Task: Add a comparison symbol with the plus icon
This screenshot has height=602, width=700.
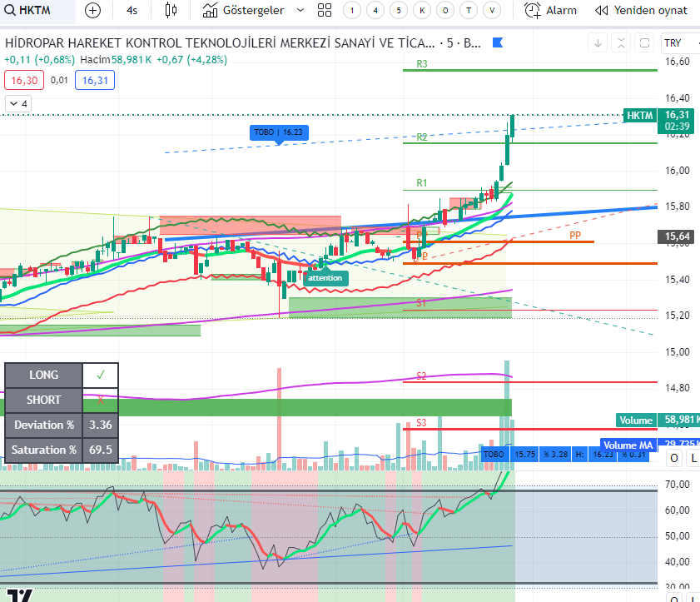Action: click(92, 10)
